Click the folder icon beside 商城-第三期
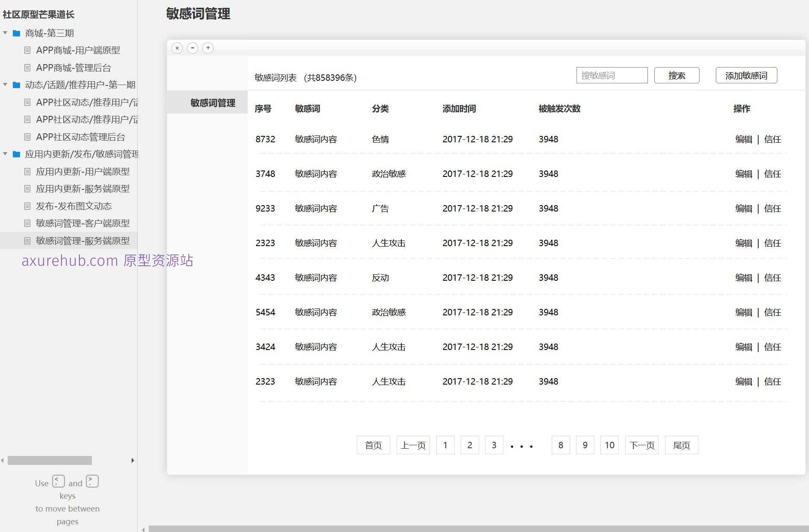The width and height of the screenshot is (809, 532). 16,33
